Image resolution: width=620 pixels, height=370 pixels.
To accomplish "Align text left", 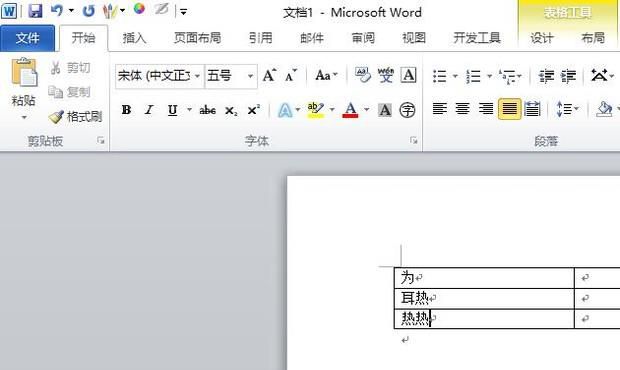I will pyautogui.click(x=440, y=109).
